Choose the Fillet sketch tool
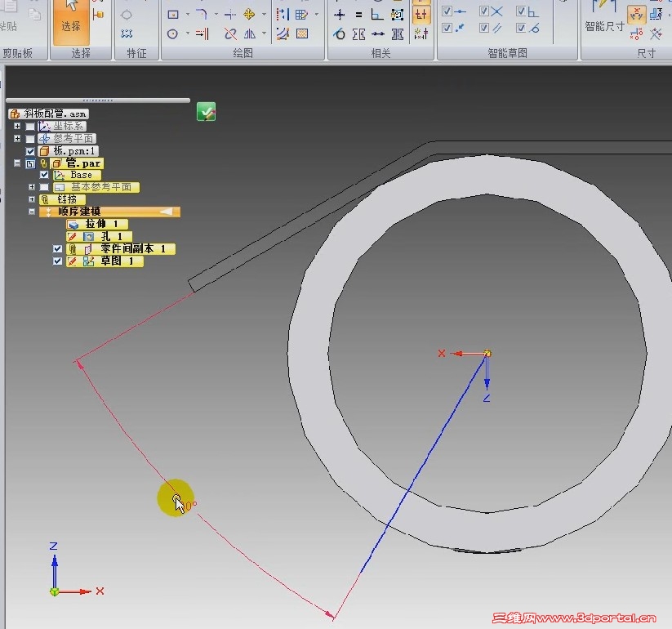 pyautogui.click(x=202, y=15)
